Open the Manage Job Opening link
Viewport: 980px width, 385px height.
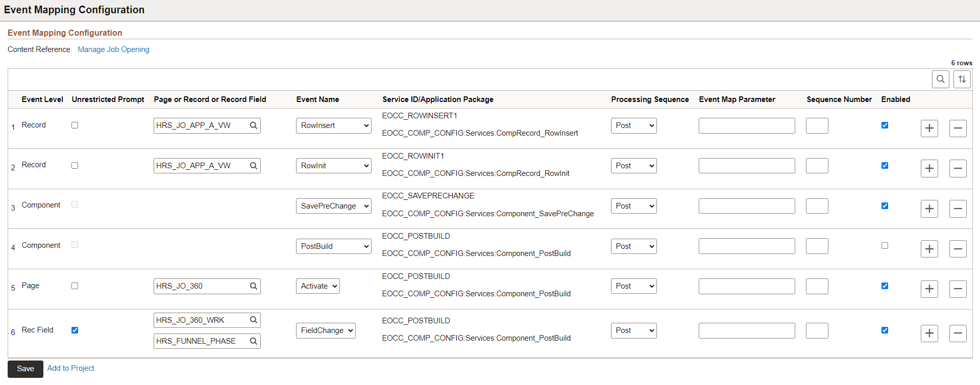[x=113, y=49]
